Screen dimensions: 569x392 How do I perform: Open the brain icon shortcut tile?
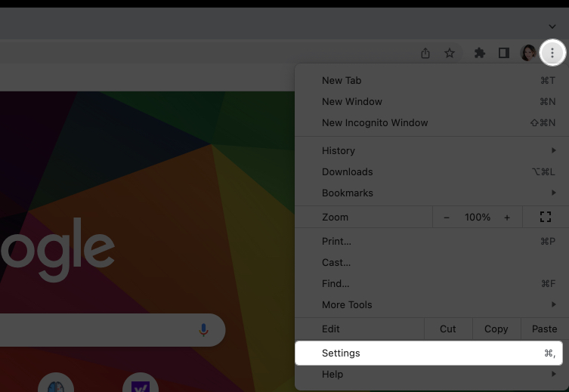55,383
